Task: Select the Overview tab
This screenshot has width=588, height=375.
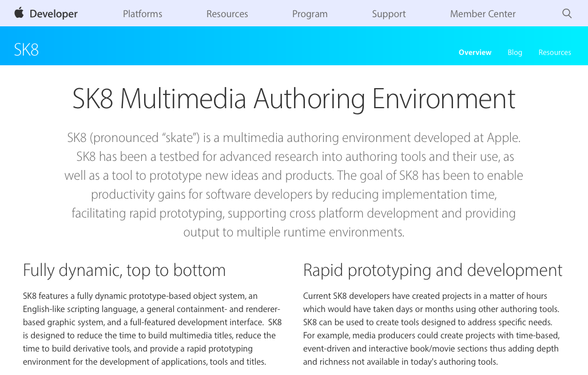Action: (x=475, y=52)
